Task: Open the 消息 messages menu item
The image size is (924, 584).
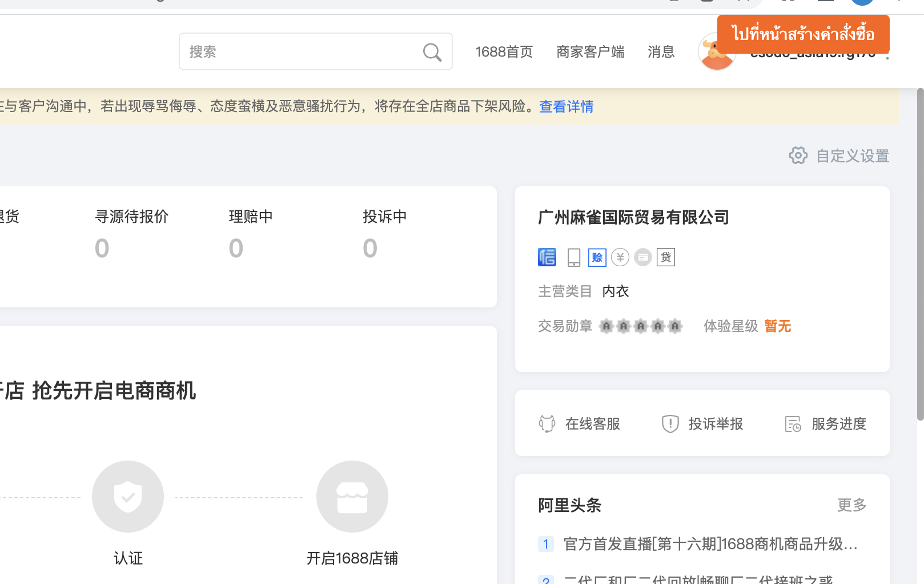Action: tap(661, 52)
